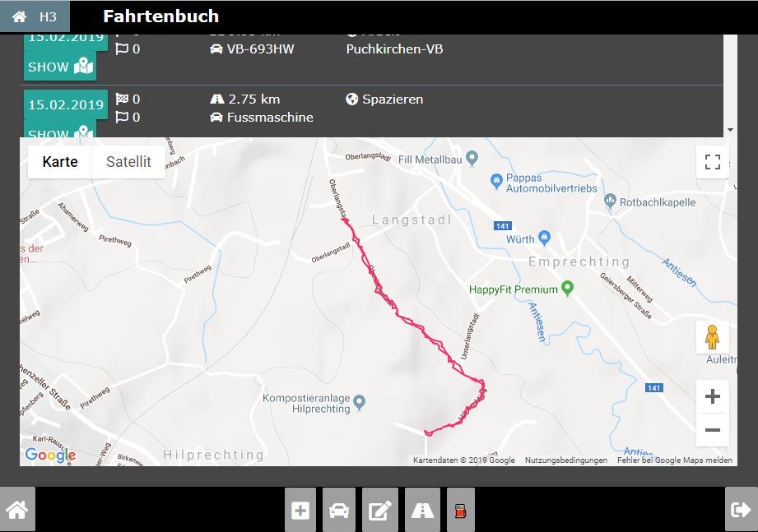Zoom in the map with plus button

point(713,396)
